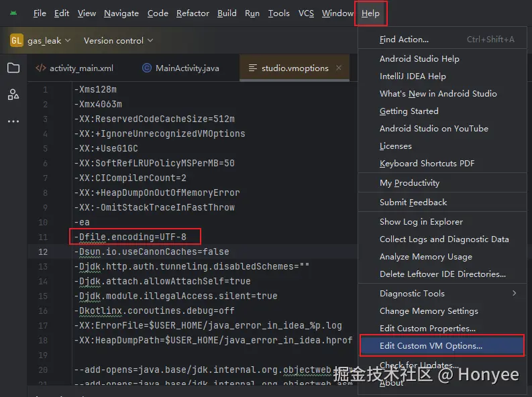
Task: Click the -ea line in editor
Action: click(82, 222)
